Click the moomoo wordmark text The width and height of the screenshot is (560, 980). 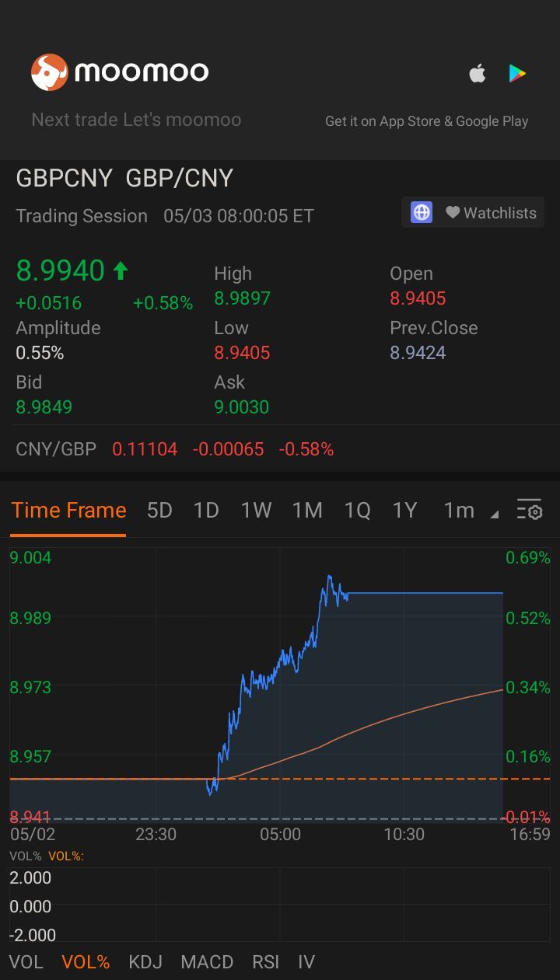pos(142,72)
